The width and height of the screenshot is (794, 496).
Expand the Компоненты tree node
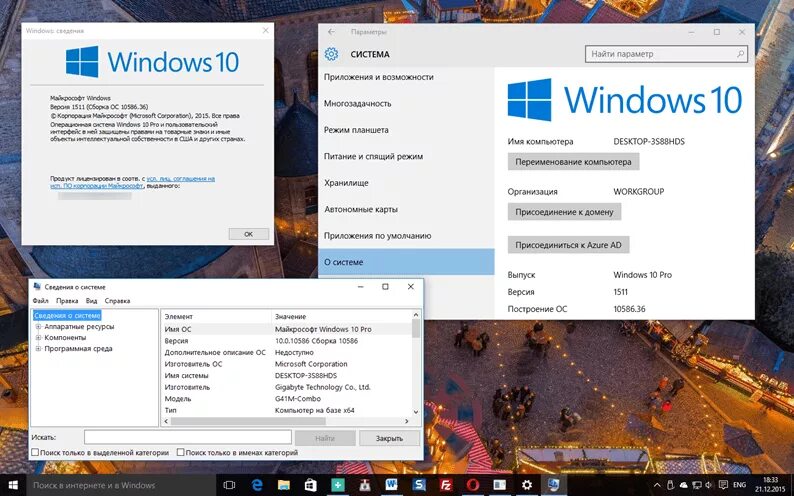pos(38,338)
